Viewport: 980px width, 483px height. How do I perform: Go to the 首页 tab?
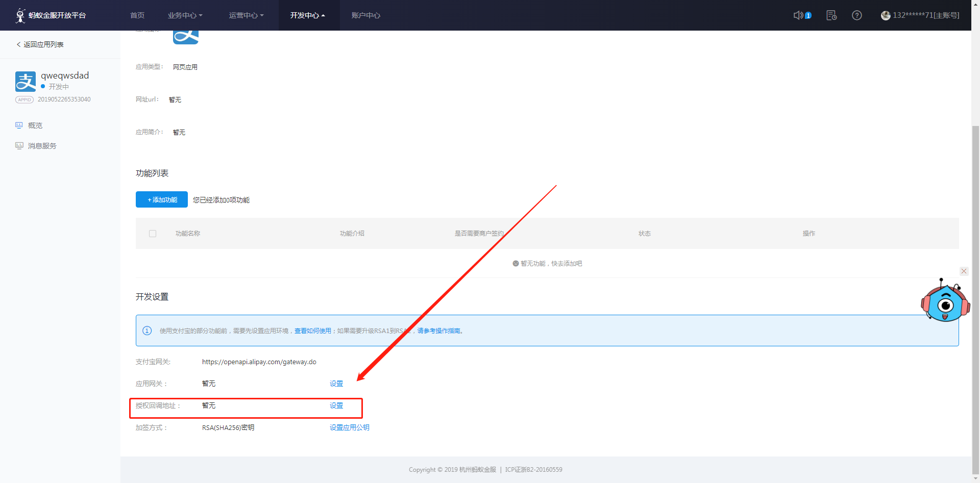pyautogui.click(x=137, y=15)
